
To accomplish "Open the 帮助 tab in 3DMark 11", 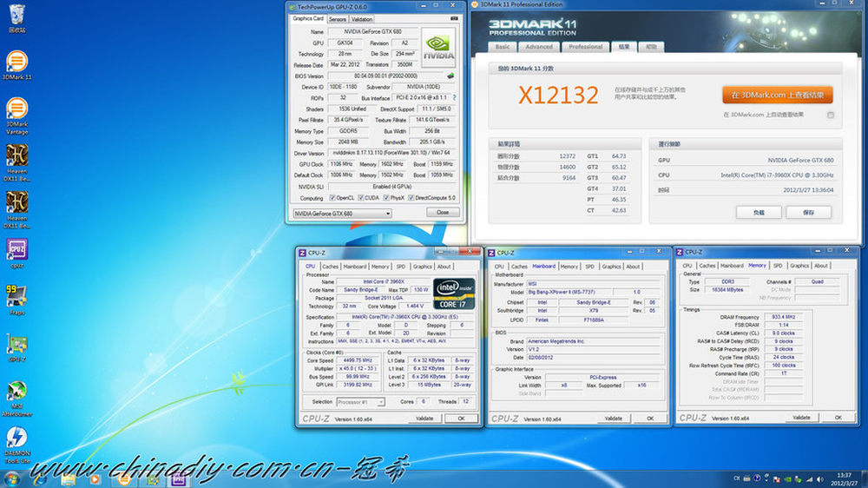I will pos(651,47).
